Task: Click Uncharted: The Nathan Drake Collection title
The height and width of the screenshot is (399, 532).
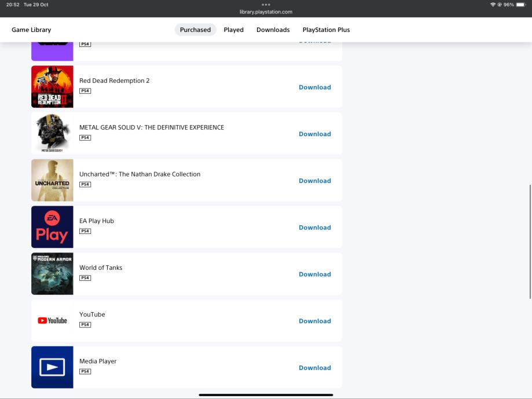Action: tap(140, 174)
